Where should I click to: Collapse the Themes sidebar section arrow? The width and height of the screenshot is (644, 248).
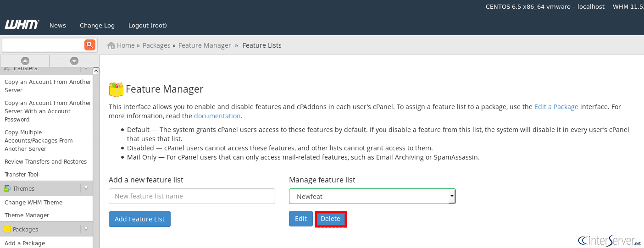tap(86, 188)
